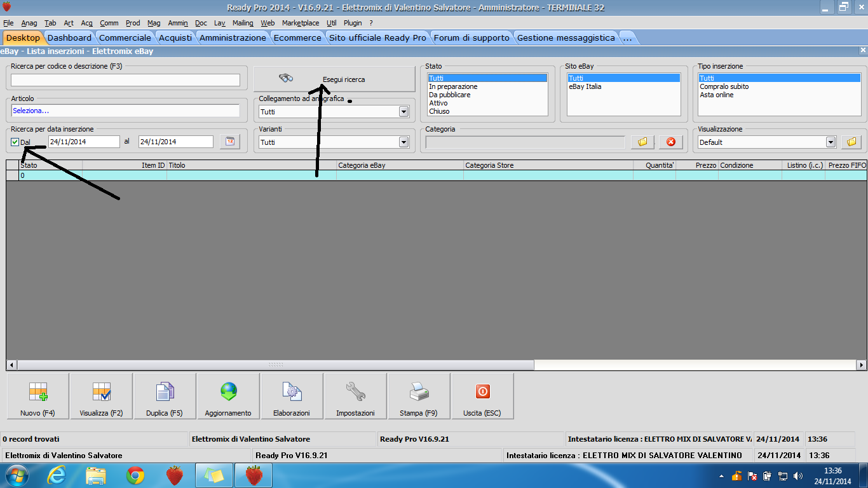Viewport: 868px width, 488px height.
Task: Open the Windows Start menu
Action: point(16,475)
